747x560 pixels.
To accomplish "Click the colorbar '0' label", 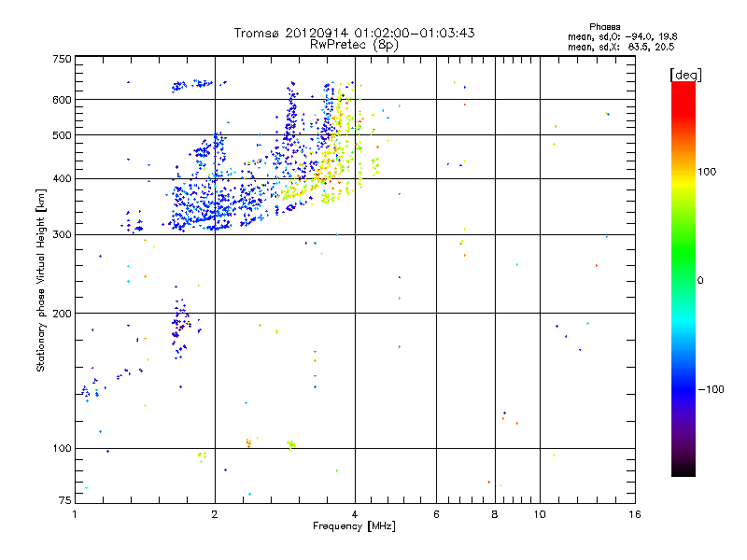I will pyautogui.click(x=699, y=281).
